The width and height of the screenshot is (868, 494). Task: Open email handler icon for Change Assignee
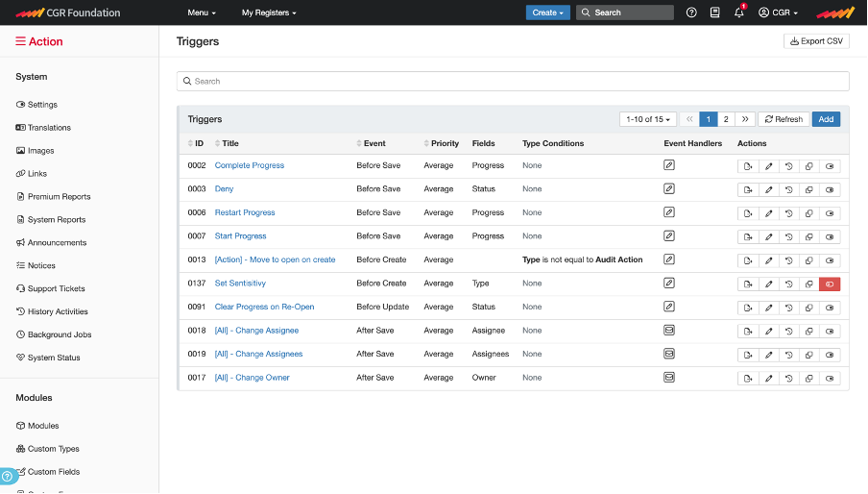[x=669, y=330]
